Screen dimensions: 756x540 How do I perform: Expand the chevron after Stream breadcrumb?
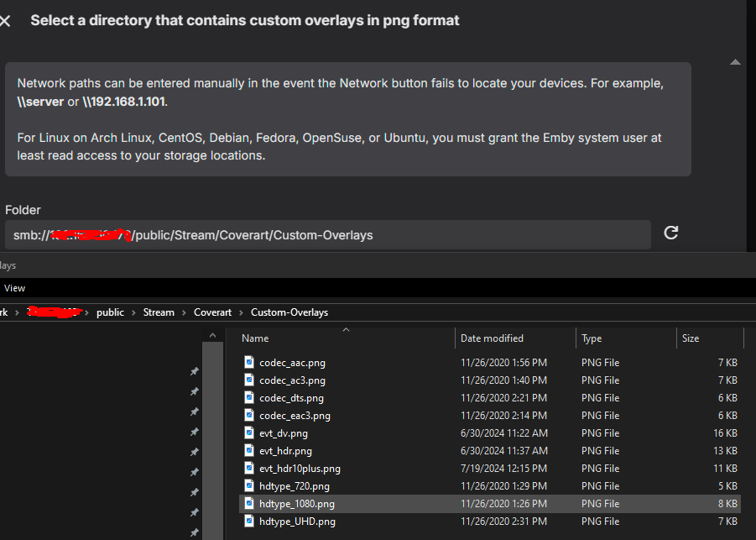(185, 312)
